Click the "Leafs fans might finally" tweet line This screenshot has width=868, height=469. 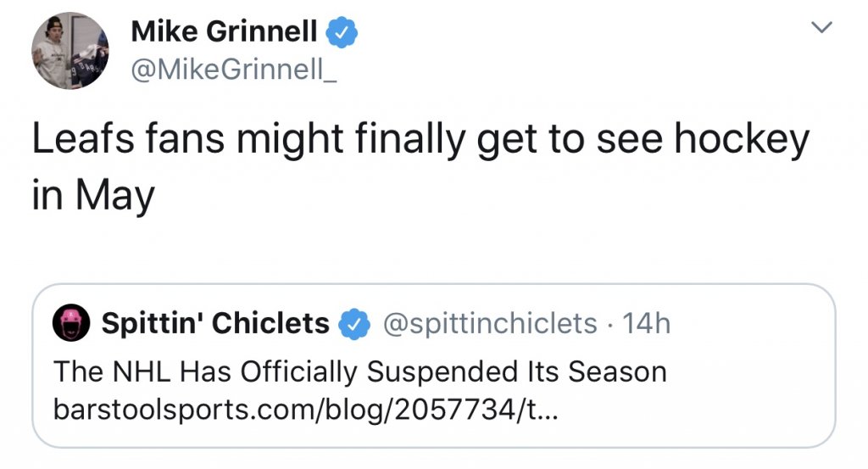[420, 141]
